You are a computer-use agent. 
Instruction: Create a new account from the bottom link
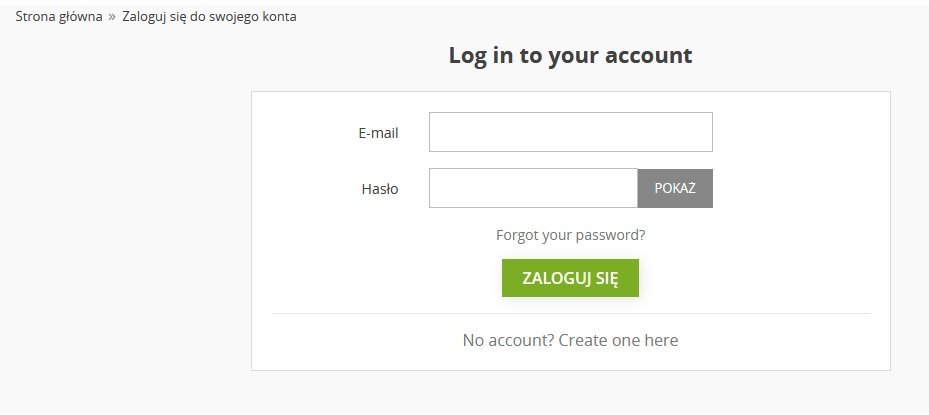point(570,340)
